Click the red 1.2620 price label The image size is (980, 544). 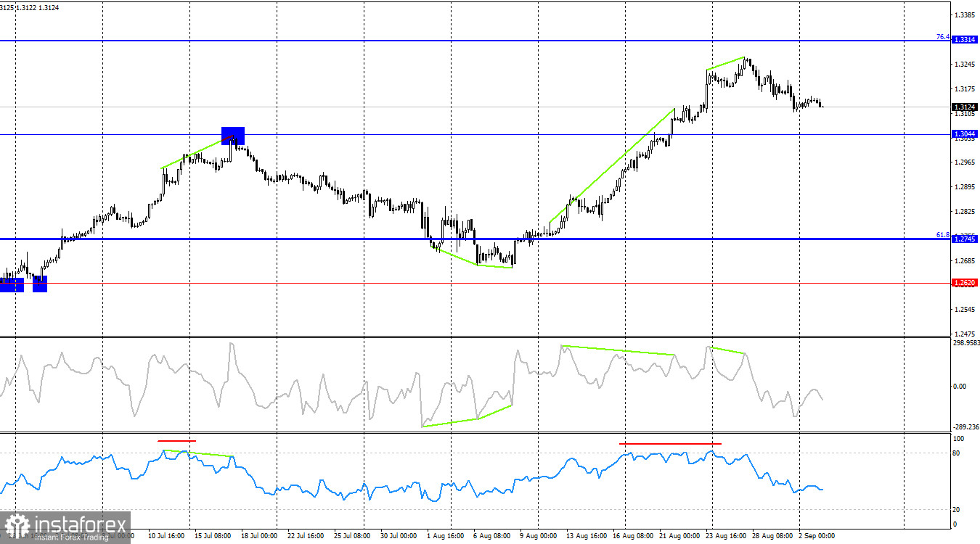pyautogui.click(x=965, y=283)
